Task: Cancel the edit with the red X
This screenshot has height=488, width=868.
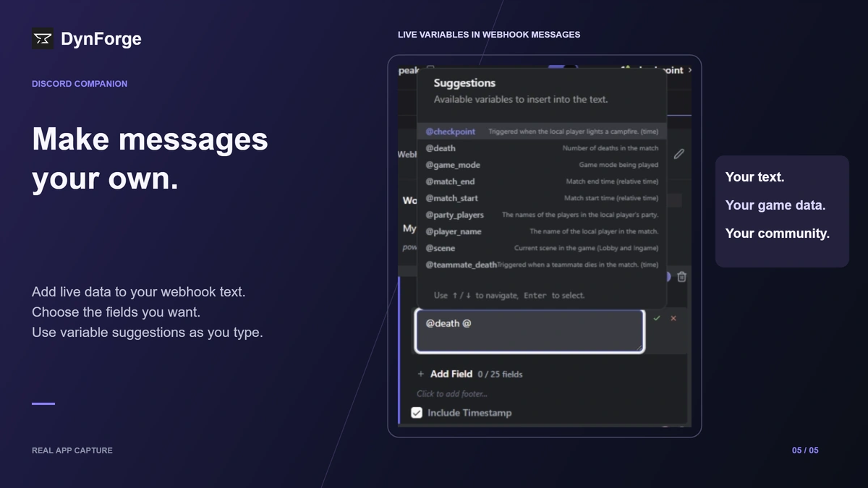Action: (673, 318)
